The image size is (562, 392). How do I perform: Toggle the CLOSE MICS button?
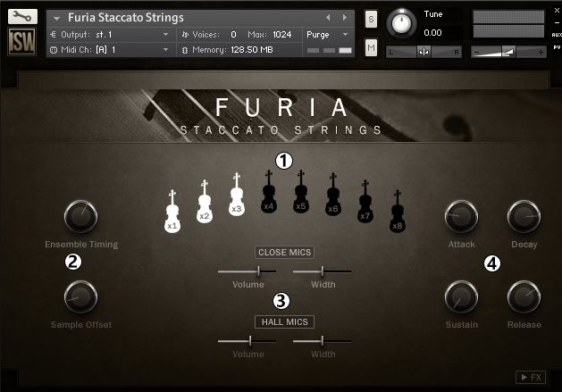(x=285, y=253)
